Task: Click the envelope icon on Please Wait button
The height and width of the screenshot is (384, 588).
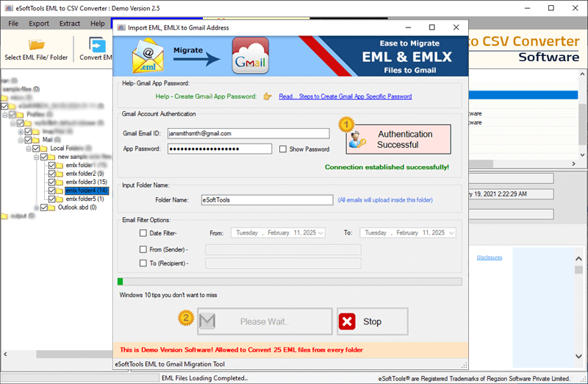Action: 207,321
